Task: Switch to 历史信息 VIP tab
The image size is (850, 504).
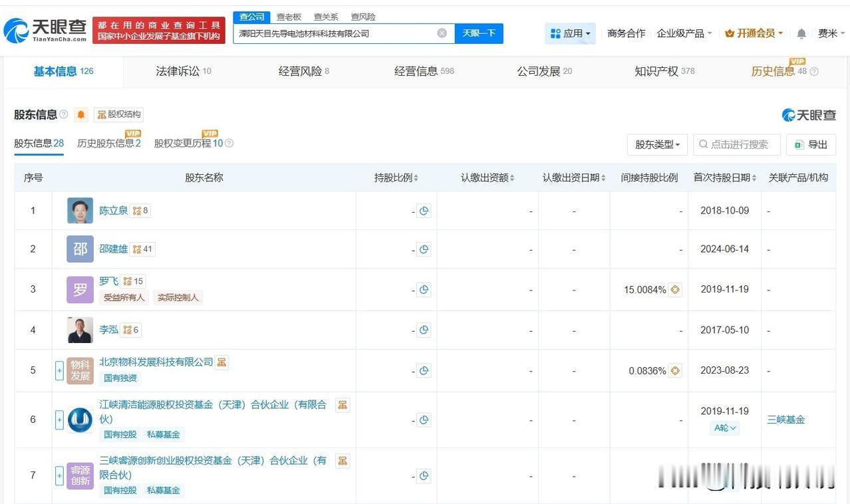Action: tap(779, 71)
